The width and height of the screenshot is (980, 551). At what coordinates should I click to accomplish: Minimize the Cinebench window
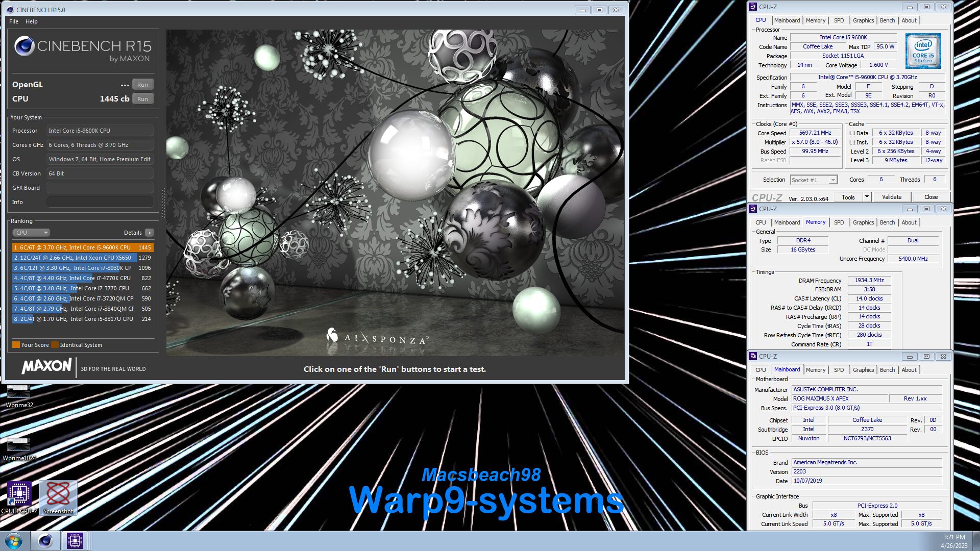click(x=582, y=10)
